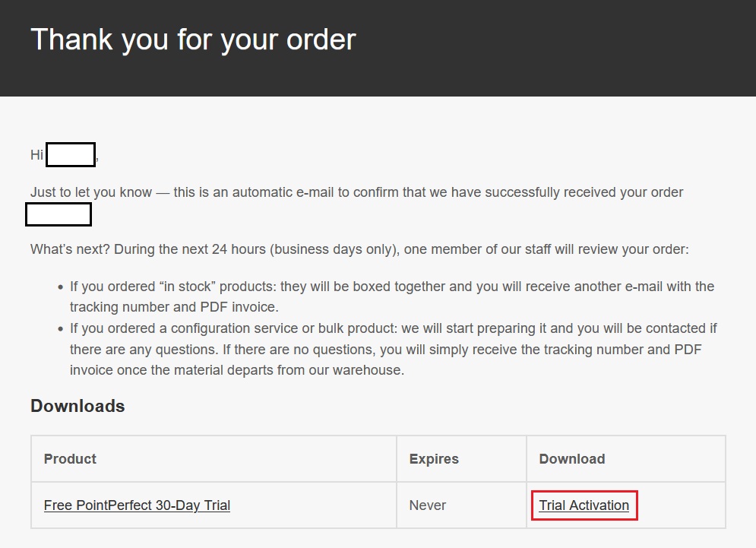This screenshot has width=756, height=548.
Task: Select the "What's next?" paragraph
Action: [x=359, y=249]
